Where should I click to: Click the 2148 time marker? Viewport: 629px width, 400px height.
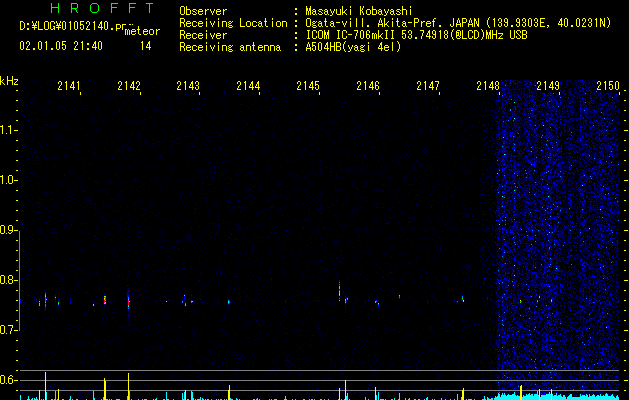(x=488, y=85)
